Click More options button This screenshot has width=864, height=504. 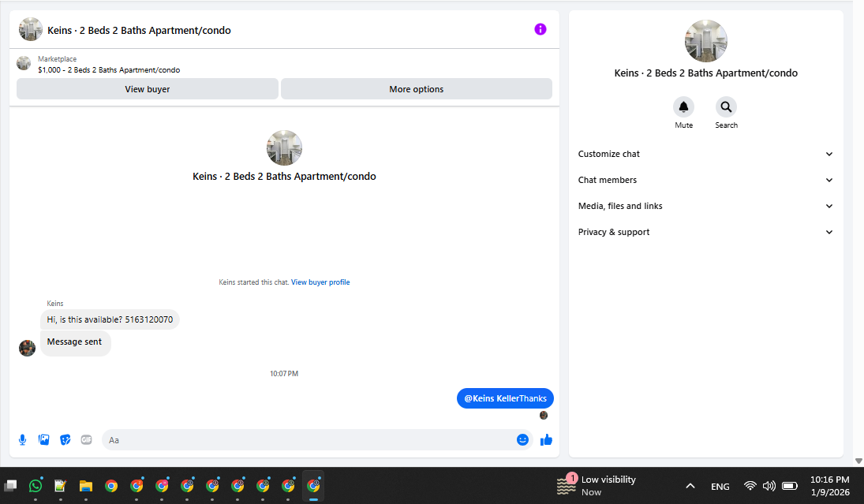pyautogui.click(x=416, y=88)
